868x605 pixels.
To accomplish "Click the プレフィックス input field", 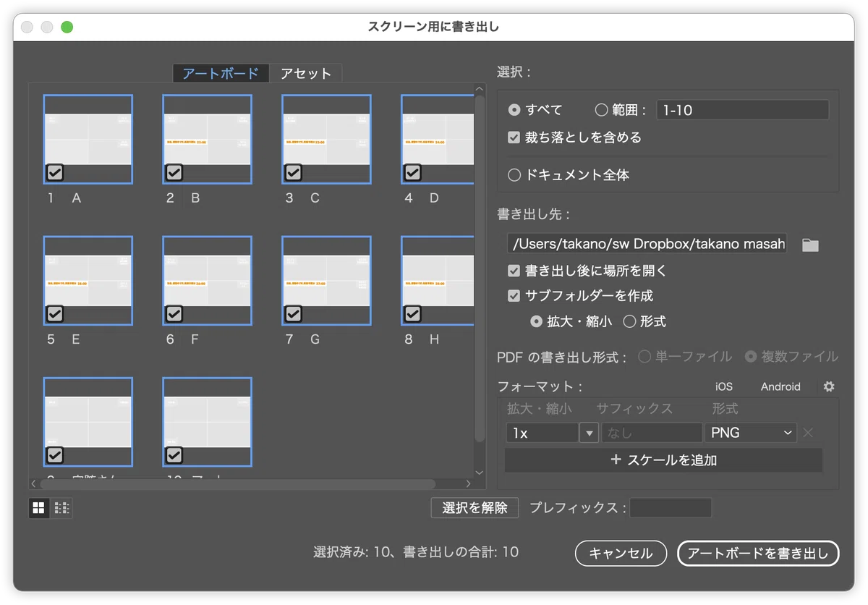I will pyautogui.click(x=671, y=508).
